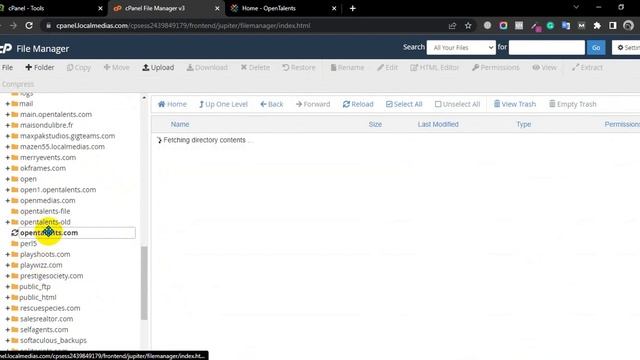This screenshot has width=640, height=360.
Task: Sort by Name column header
Action: pos(180,124)
